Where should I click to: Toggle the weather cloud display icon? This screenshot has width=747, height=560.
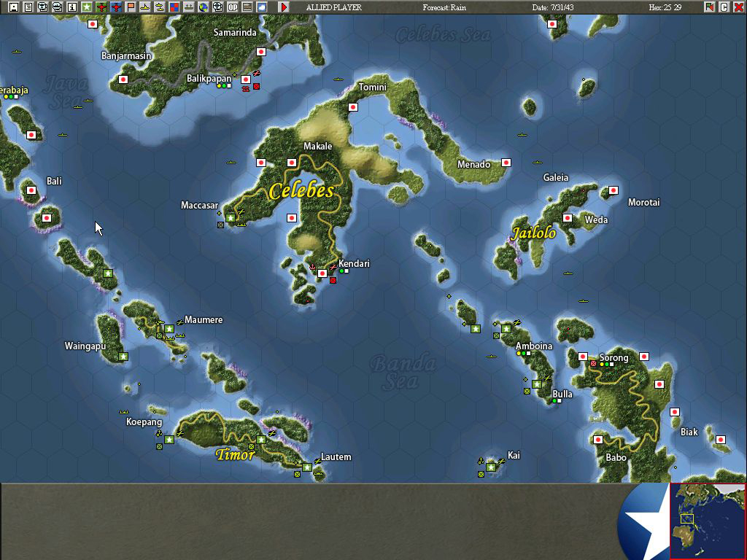pos(261,7)
